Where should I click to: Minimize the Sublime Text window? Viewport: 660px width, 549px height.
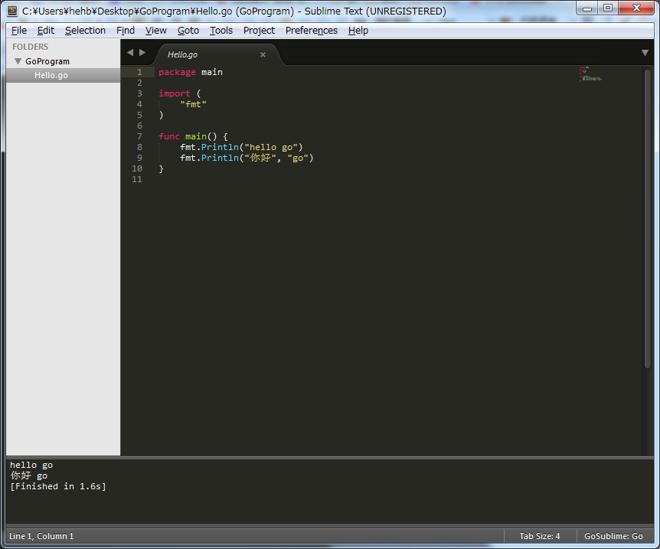click(x=587, y=8)
